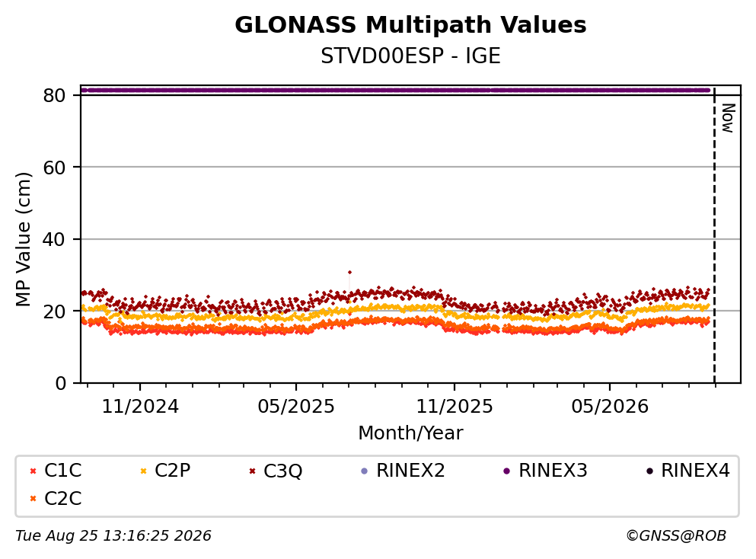Click the RINEX3 purple legend dot
Viewport: 756px width, 559px height.
[x=507, y=471]
